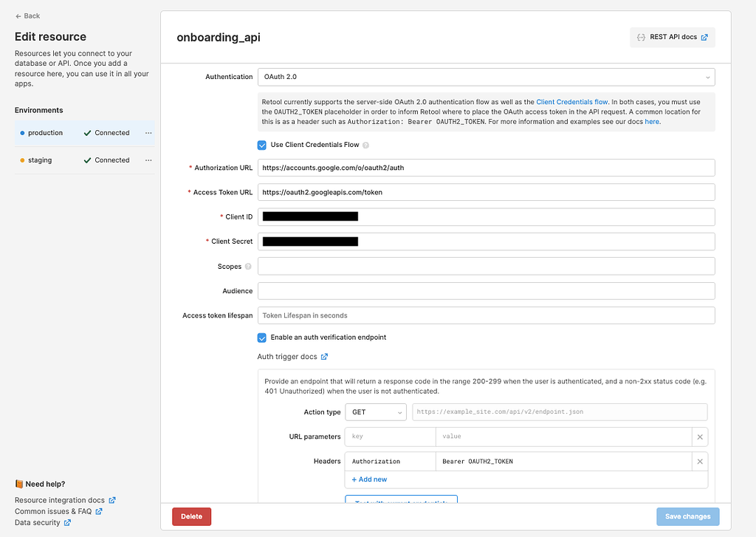The height and width of the screenshot is (537, 756).
Task: Click the Authorization header key field
Action: point(390,462)
